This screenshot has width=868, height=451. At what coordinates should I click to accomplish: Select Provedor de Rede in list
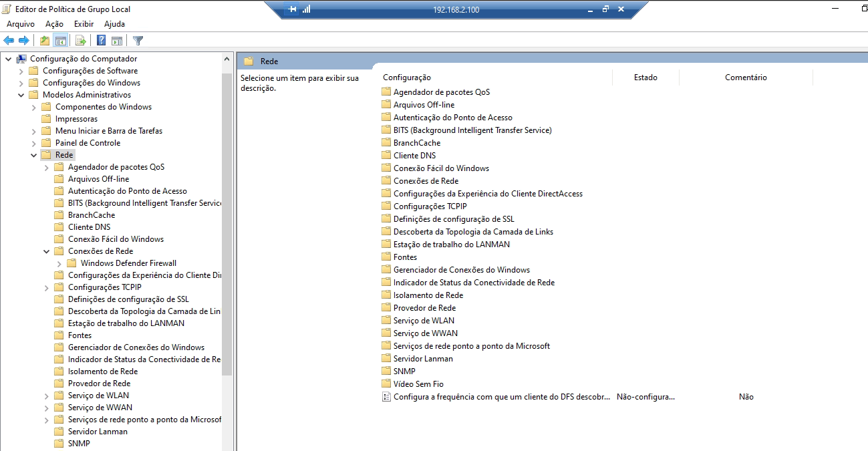[x=418, y=308]
